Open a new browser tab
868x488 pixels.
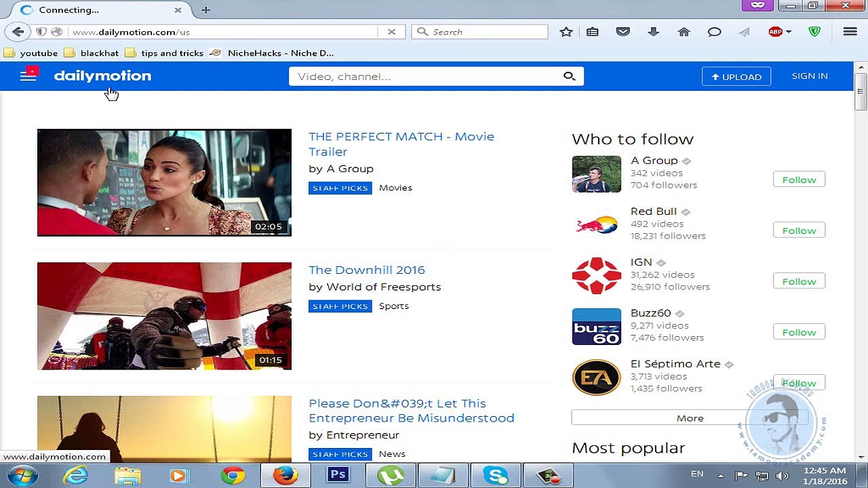[205, 9]
